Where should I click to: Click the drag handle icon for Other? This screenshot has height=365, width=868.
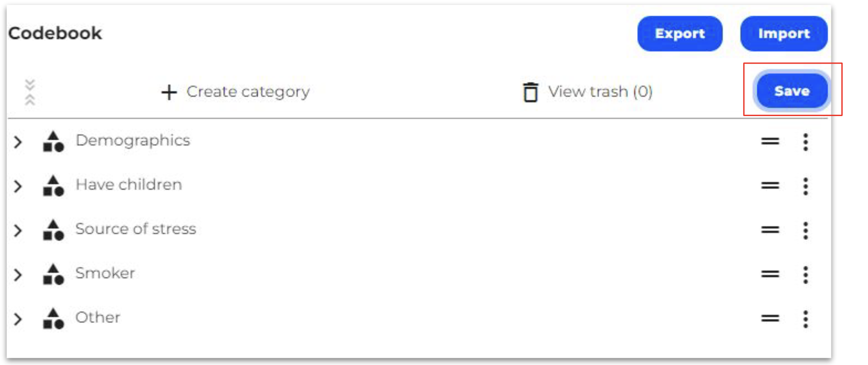(x=770, y=318)
